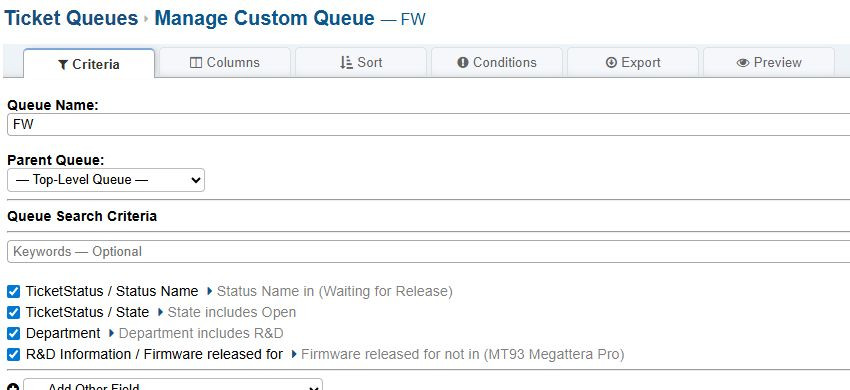The height and width of the screenshot is (390, 850).
Task: Click into the Keywords optional search field
Action: tap(428, 252)
